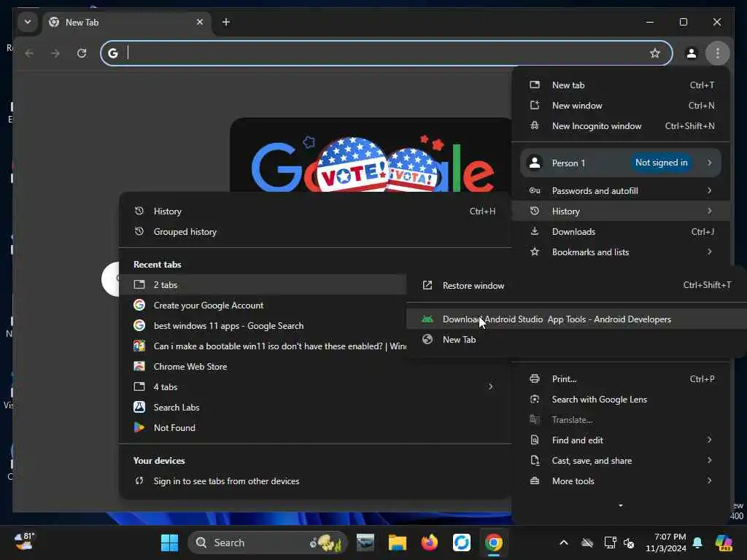The height and width of the screenshot is (560, 747).
Task: Expand More tools submenu
Action: point(622,481)
